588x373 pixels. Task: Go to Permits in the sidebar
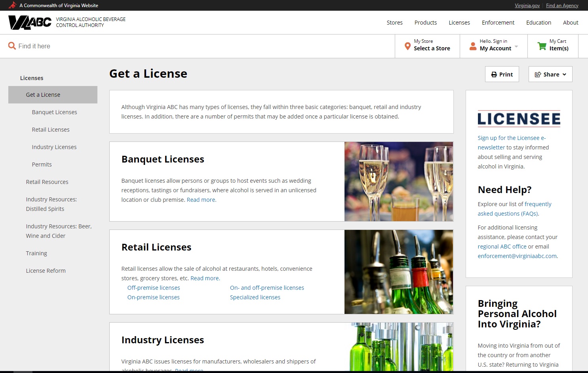tap(42, 165)
